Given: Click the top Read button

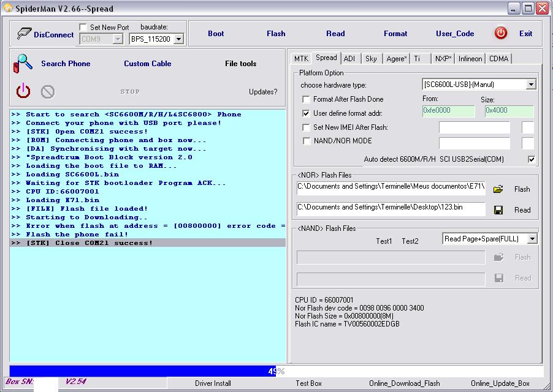Looking at the screenshot, I should pos(335,34).
